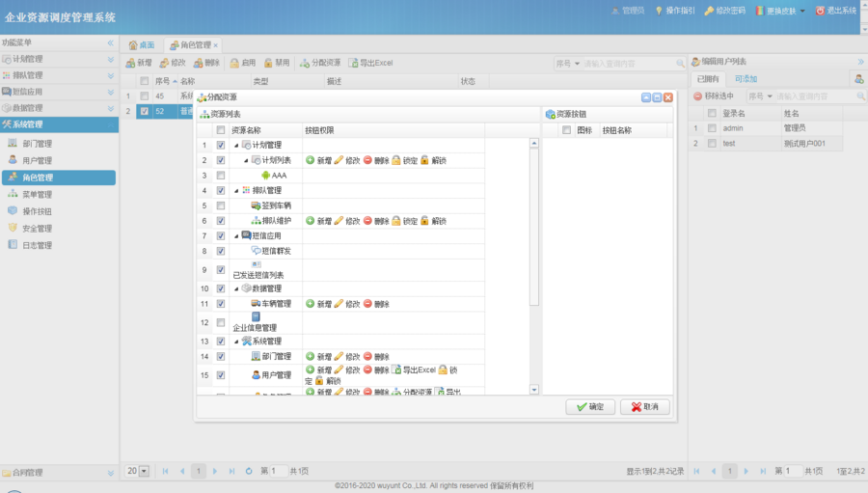Click resource list vertical scrollbar thumb
This screenshot has height=493, width=868.
click(x=534, y=227)
